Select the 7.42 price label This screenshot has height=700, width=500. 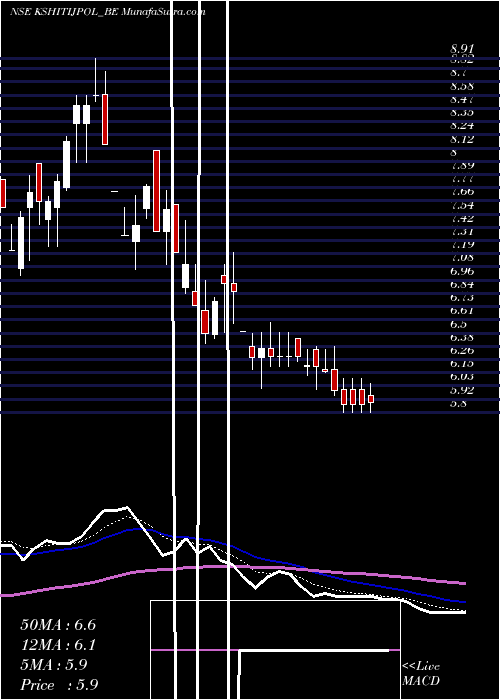coord(462,218)
